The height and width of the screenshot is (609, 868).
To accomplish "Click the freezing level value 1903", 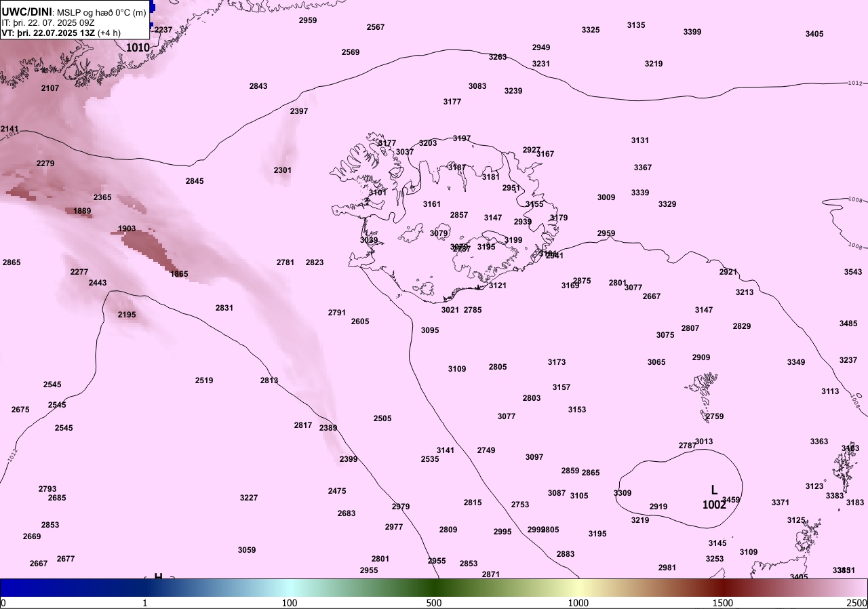I will [127, 229].
